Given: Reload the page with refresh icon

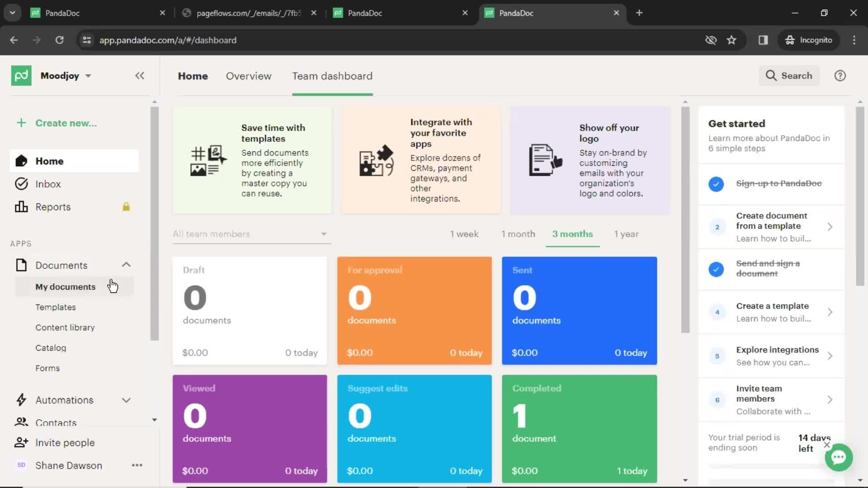Looking at the screenshot, I should pyautogui.click(x=59, y=40).
